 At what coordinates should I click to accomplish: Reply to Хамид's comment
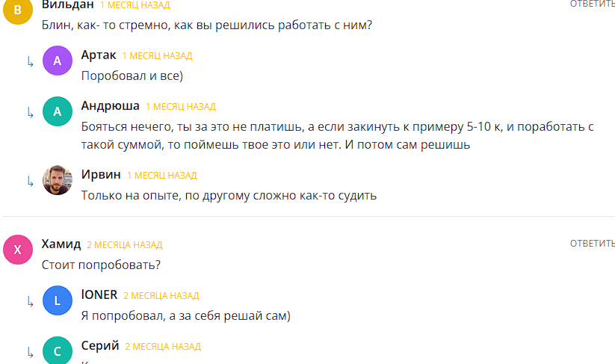[x=592, y=244]
